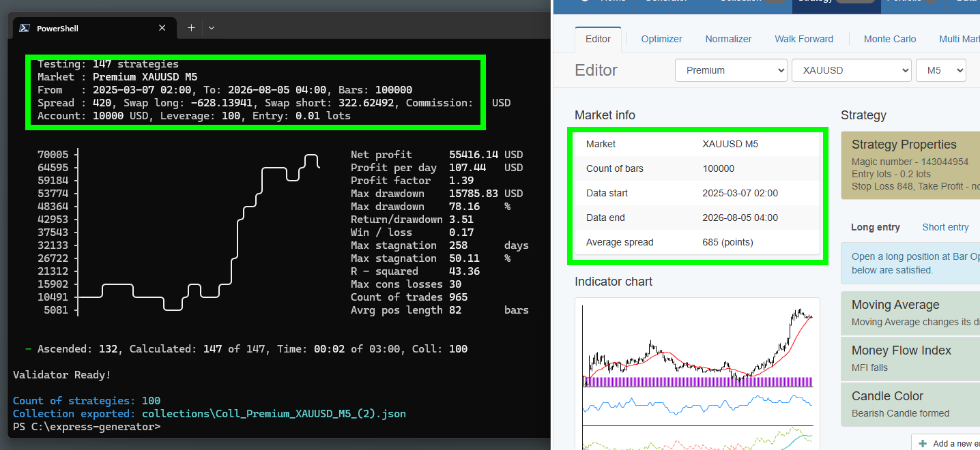Open the Walk Forward tab
The image size is (980, 450).
click(x=804, y=39)
